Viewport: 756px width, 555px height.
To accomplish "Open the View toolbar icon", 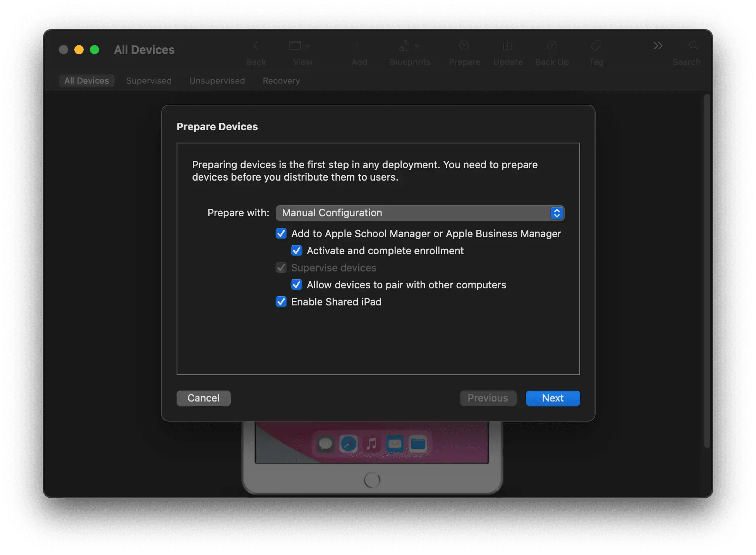I will tap(299, 46).
